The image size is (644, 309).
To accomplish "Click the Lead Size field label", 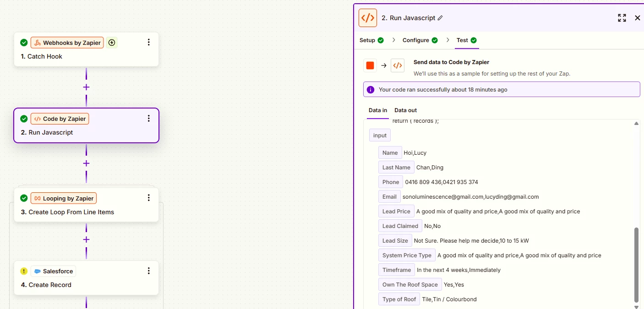I will coord(395,240).
